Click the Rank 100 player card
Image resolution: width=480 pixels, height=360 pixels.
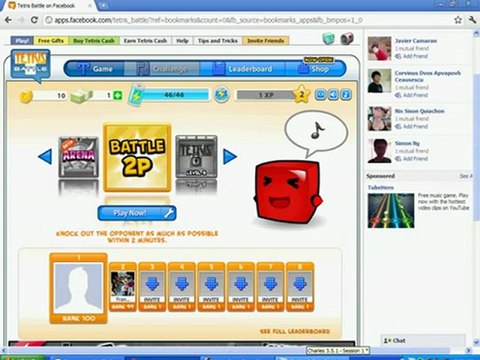(79, 288)
